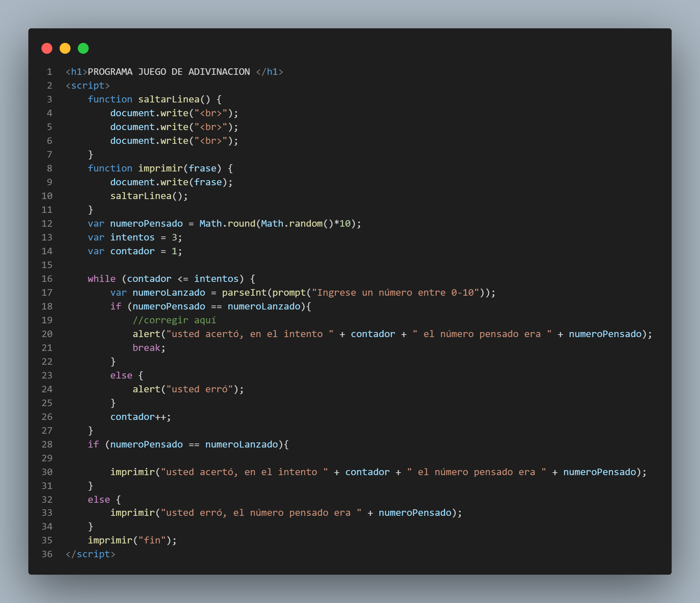Click the alert call on line 20
700x603 pixels.
(393, 334)
